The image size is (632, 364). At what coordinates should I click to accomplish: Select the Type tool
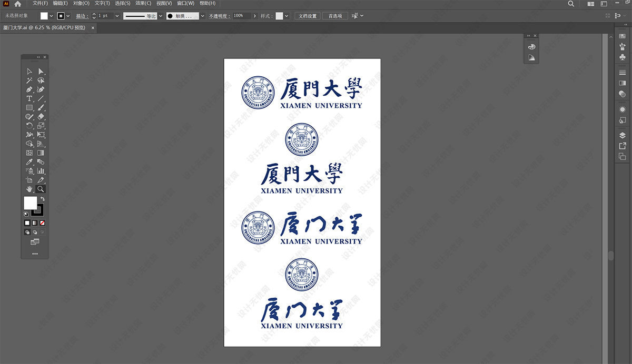[x=29, y=98]
